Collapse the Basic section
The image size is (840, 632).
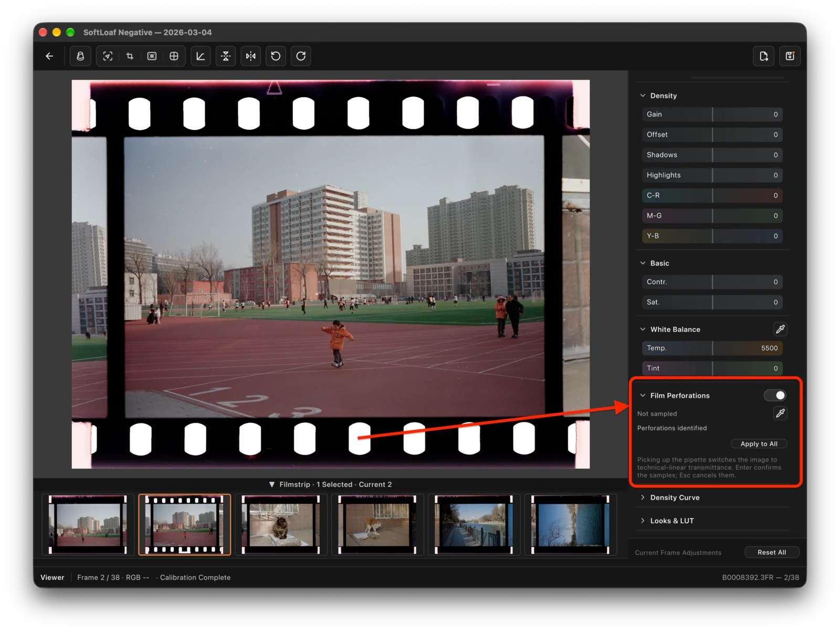pyautogui.click(x=643, y=263)
